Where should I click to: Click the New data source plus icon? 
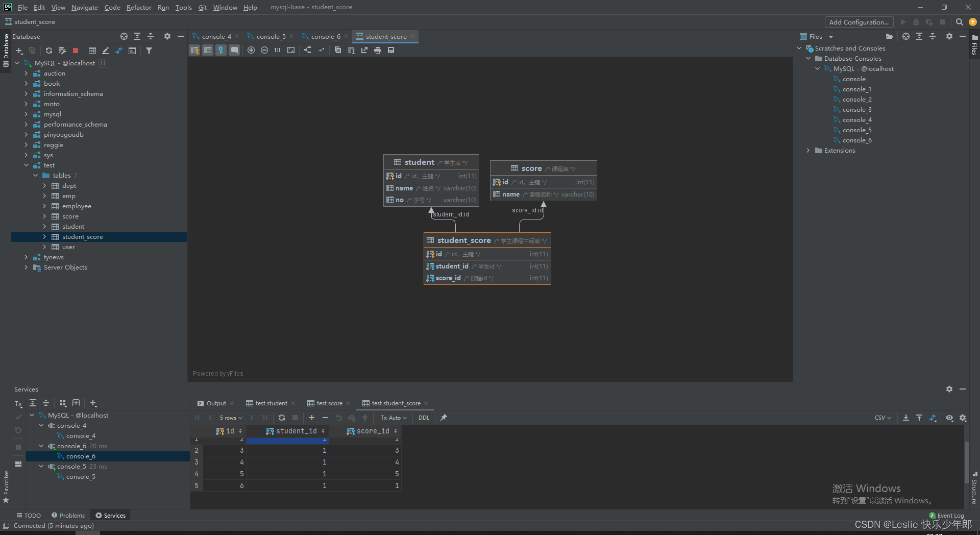[19, 51]
